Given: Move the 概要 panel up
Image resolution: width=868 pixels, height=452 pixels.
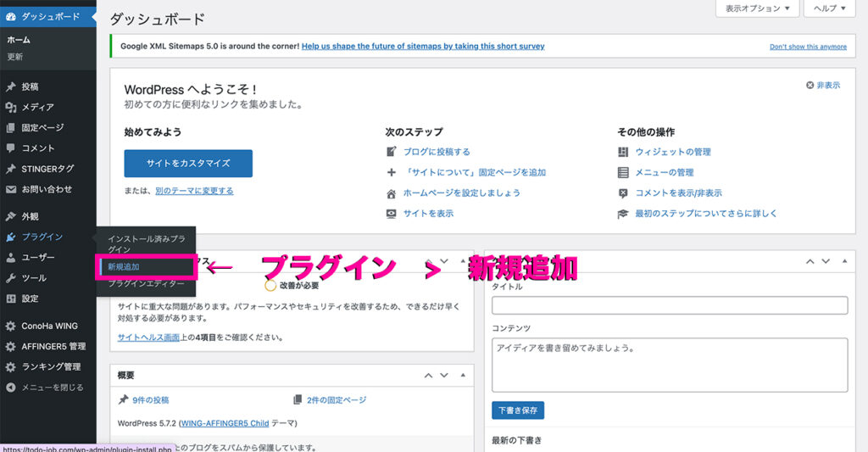Looking at the screenshot, I should point(428,375).
